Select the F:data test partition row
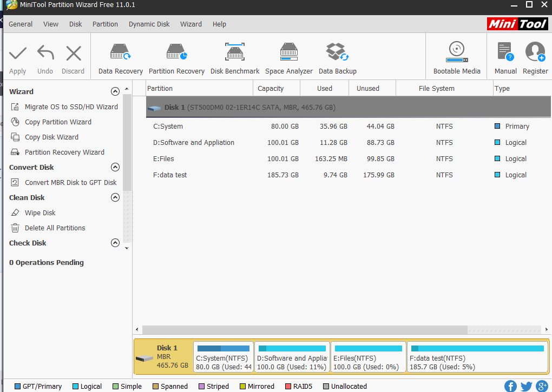The width and height of the screenshot is (552, 392). coord(349,175)
